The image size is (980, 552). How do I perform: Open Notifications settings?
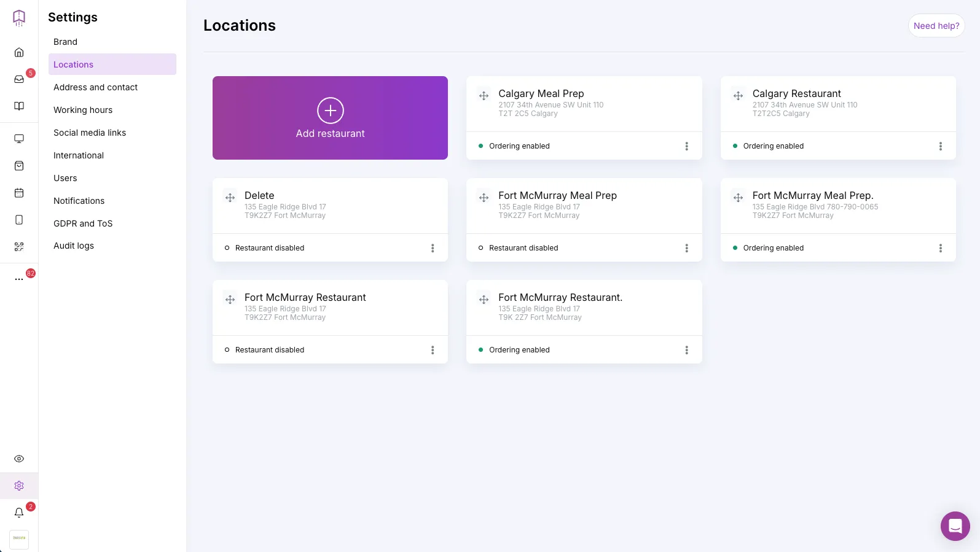point(112,201)
